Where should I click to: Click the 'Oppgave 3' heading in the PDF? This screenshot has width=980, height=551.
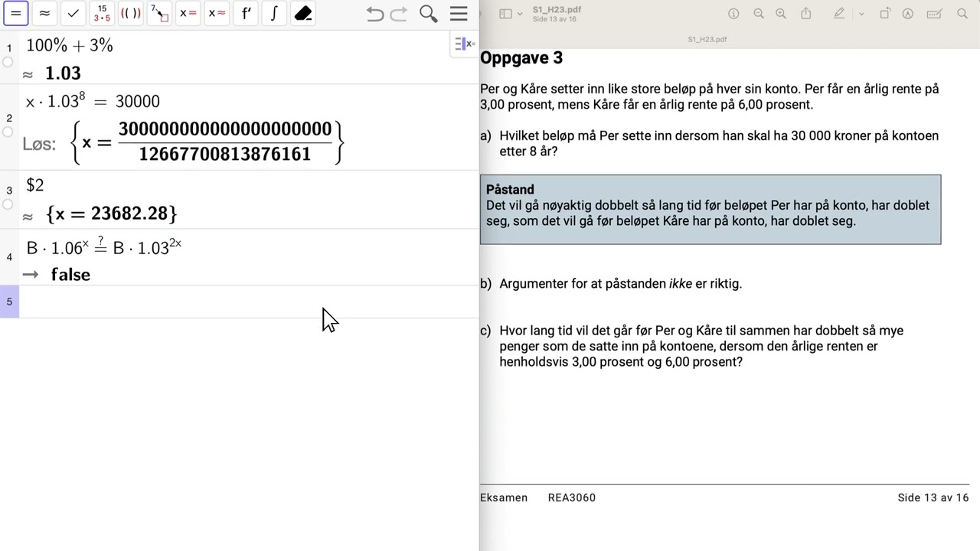tap(521, 58)
